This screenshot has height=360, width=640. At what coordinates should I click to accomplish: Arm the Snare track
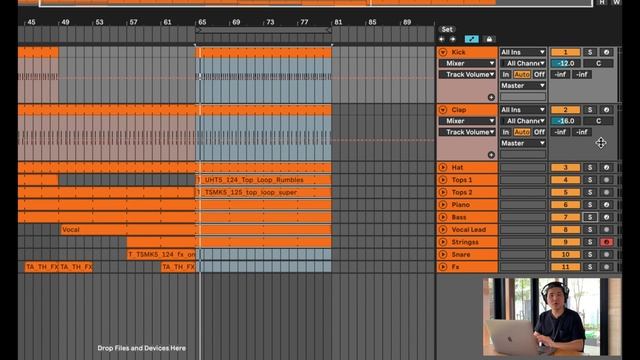607,254
